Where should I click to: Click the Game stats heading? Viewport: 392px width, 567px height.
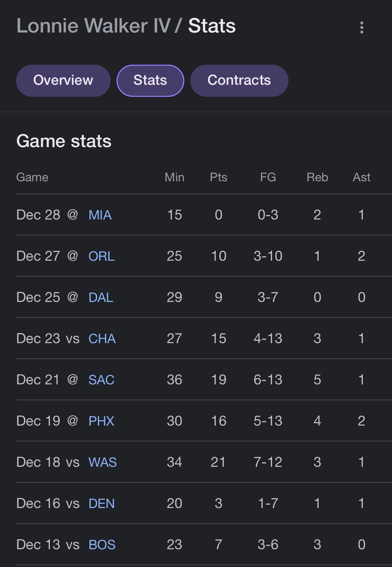[64, 141]
